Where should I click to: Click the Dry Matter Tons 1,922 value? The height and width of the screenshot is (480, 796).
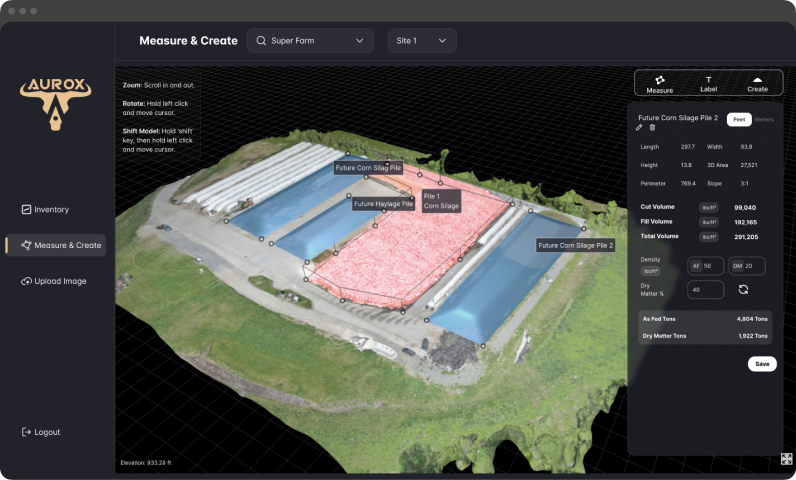(753, 336)
